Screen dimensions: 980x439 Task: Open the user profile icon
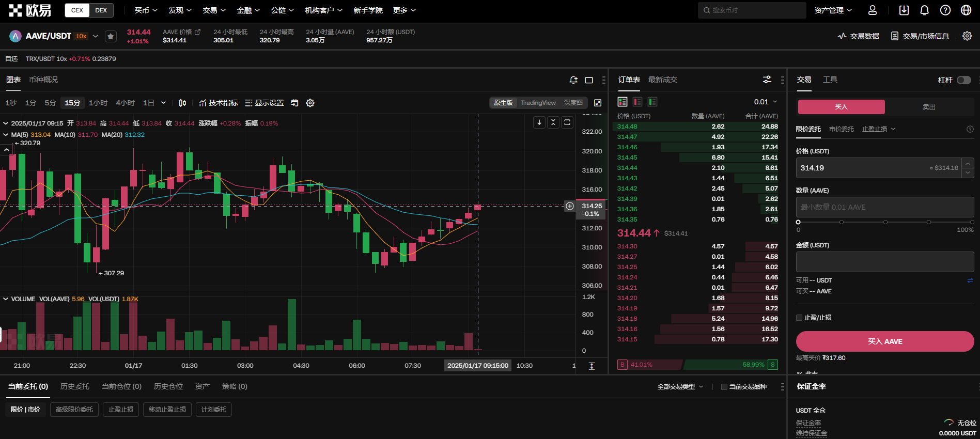pos(873,10)
